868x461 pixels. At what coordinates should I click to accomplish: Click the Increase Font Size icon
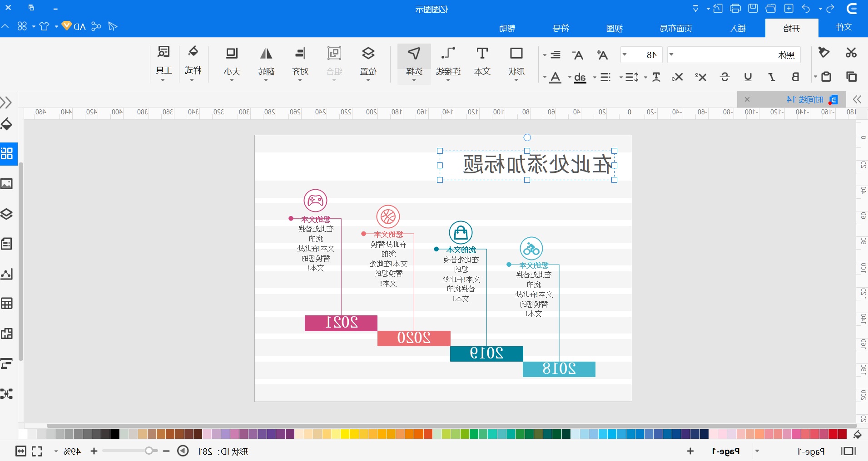[x=602, y=55]
